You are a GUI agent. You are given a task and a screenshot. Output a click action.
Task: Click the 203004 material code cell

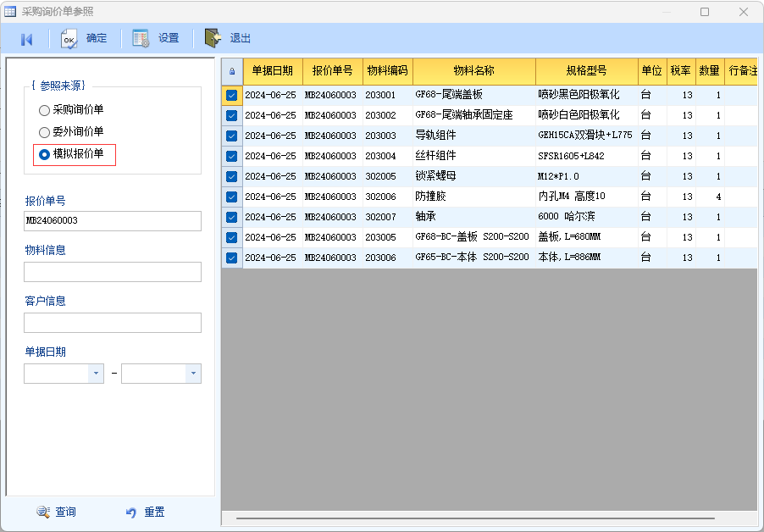tap(388, 156)
